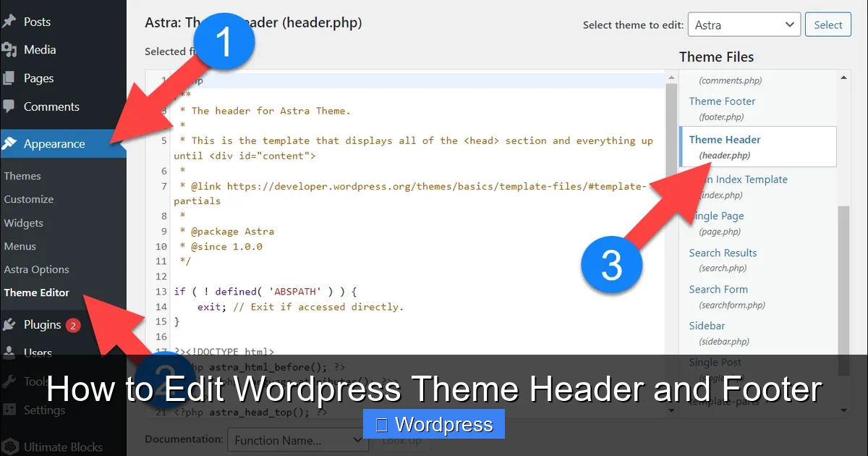
Task: Open the Menus submenu item
Action: (x=20, y=246)
